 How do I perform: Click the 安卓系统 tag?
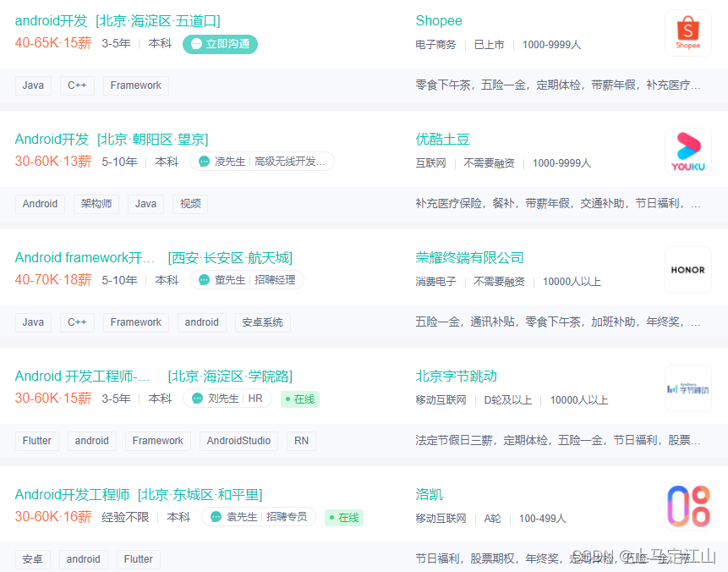coord(262,322)
